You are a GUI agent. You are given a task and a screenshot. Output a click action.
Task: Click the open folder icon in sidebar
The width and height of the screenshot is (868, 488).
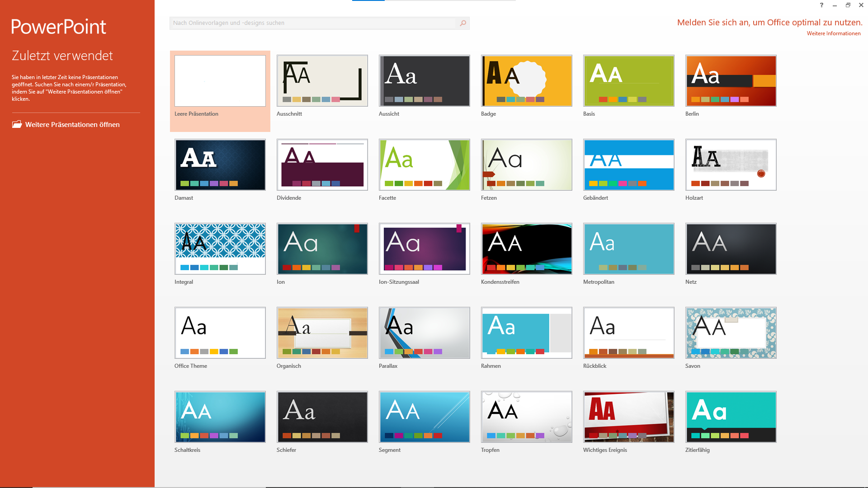coord(17,124)
